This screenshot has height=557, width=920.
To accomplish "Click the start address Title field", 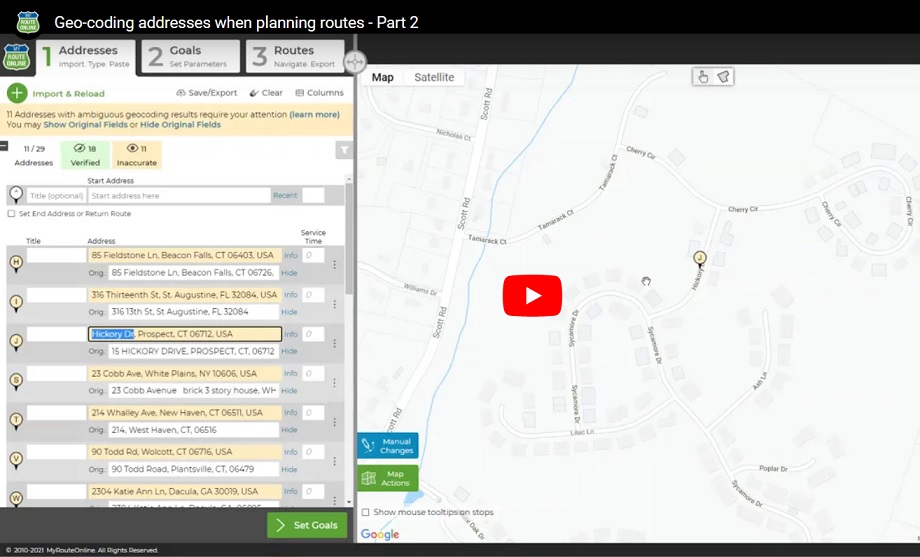I will tap(56, 195).
